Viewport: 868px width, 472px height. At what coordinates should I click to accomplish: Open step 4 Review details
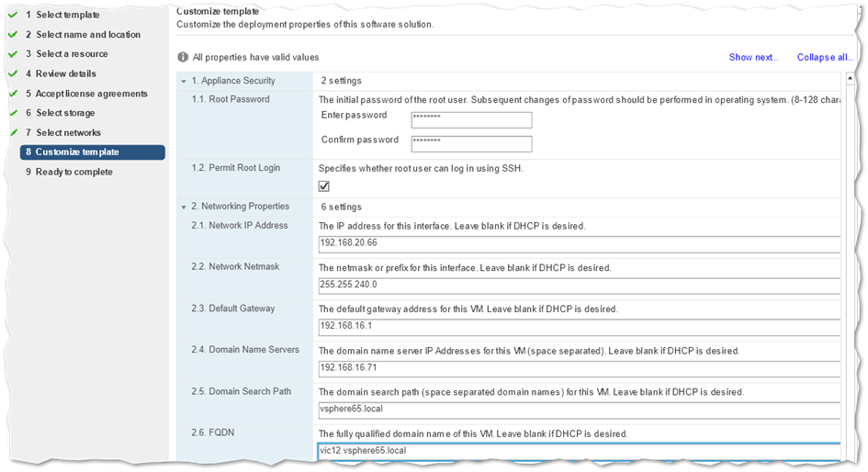(x=61, y=73)
